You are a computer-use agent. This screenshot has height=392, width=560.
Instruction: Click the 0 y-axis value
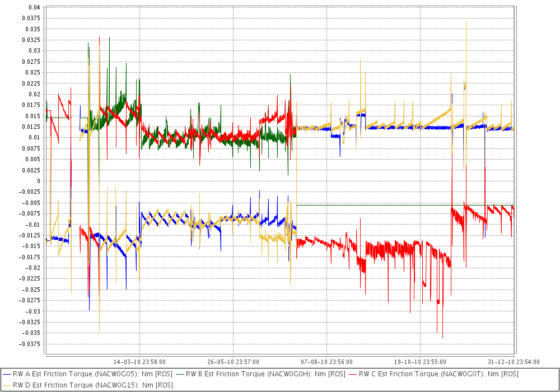click(x=39, y=181)
